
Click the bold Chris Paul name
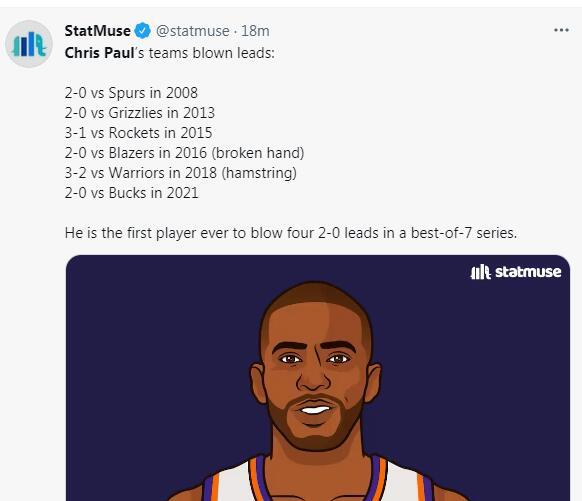[x=99, y=53]
